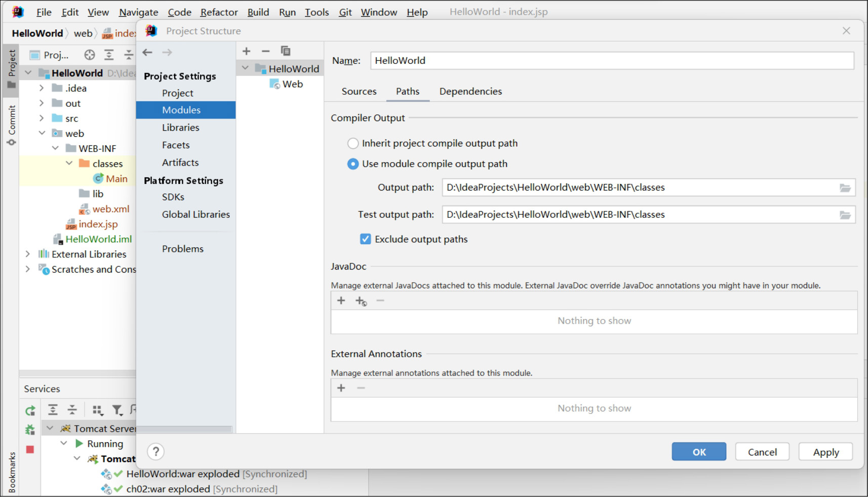Click the add module plus icon
Viewport: 868px width, 497px height.
(x=247, y=51)
